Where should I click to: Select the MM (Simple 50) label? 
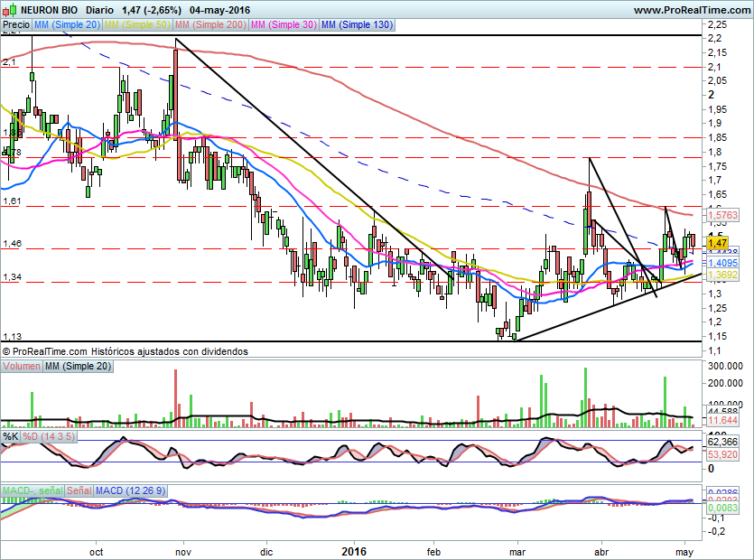[x=138, y=24]
